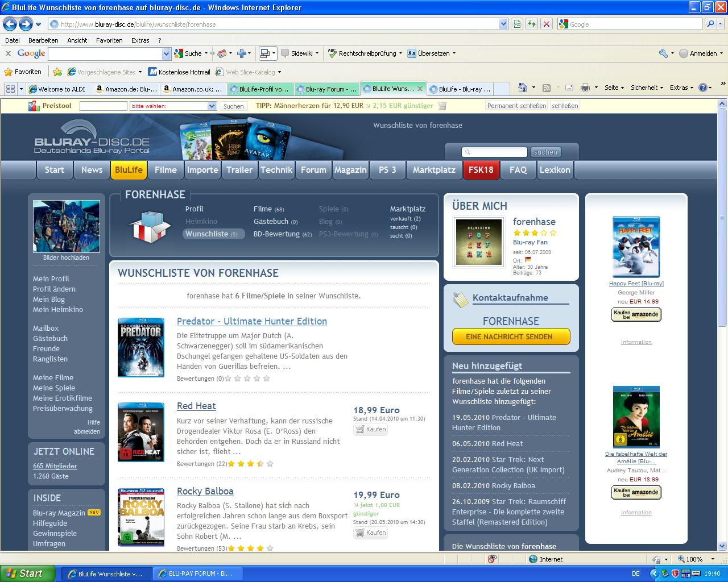Viewport: 728px width, 582px height.
Task: Open the Quick Tabs grid icon
Action: coord(10,89)
